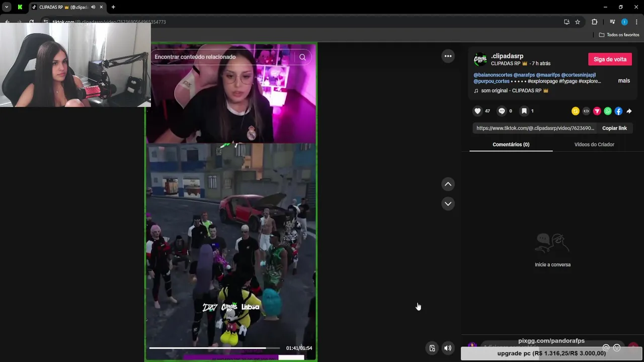Share the video to Facebook

click(618, 111)
